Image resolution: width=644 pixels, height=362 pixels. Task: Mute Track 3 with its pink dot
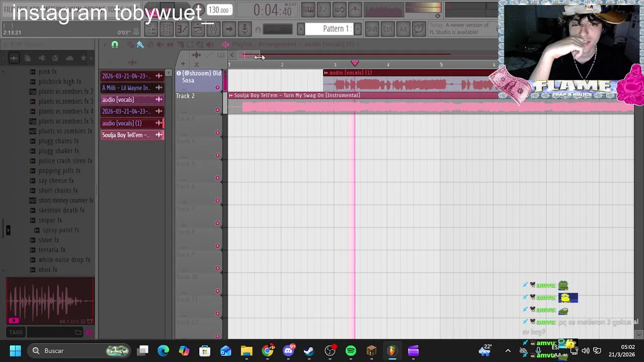(x=218, y=133)
